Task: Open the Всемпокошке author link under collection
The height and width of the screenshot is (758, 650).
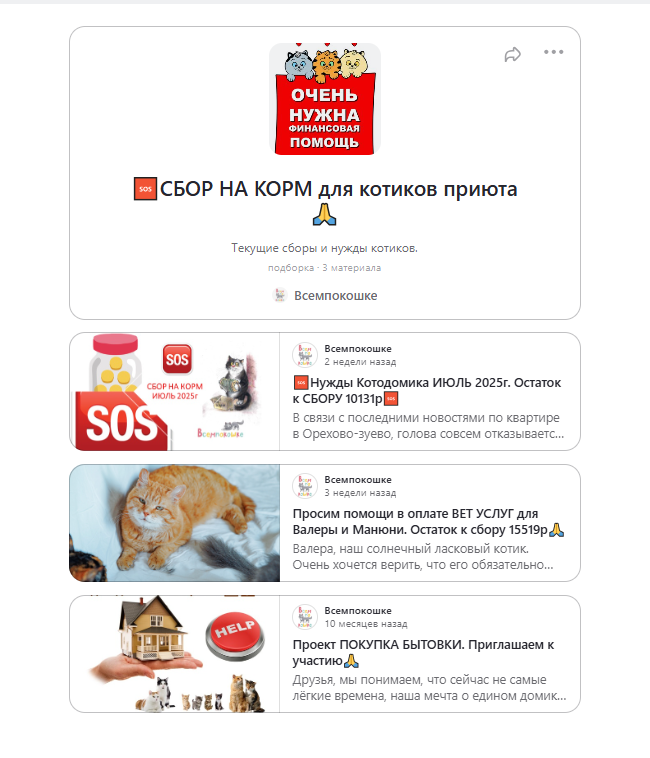Action: point(335,295)
